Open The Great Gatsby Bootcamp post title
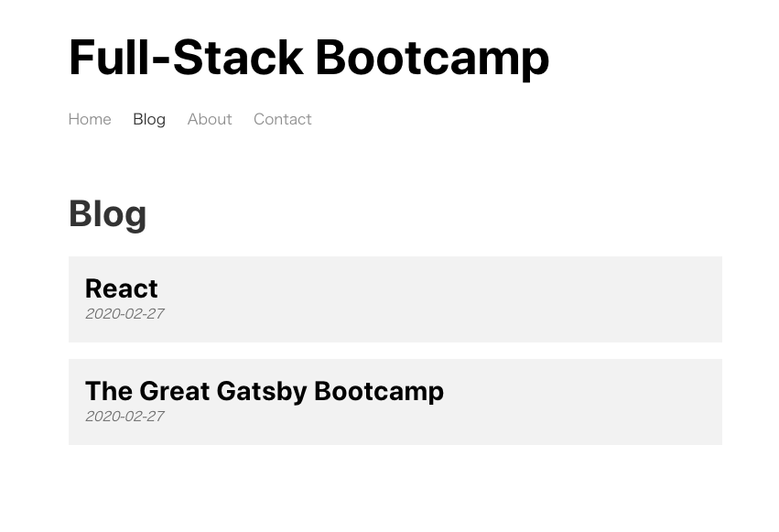779x532 pixels. 265,391
